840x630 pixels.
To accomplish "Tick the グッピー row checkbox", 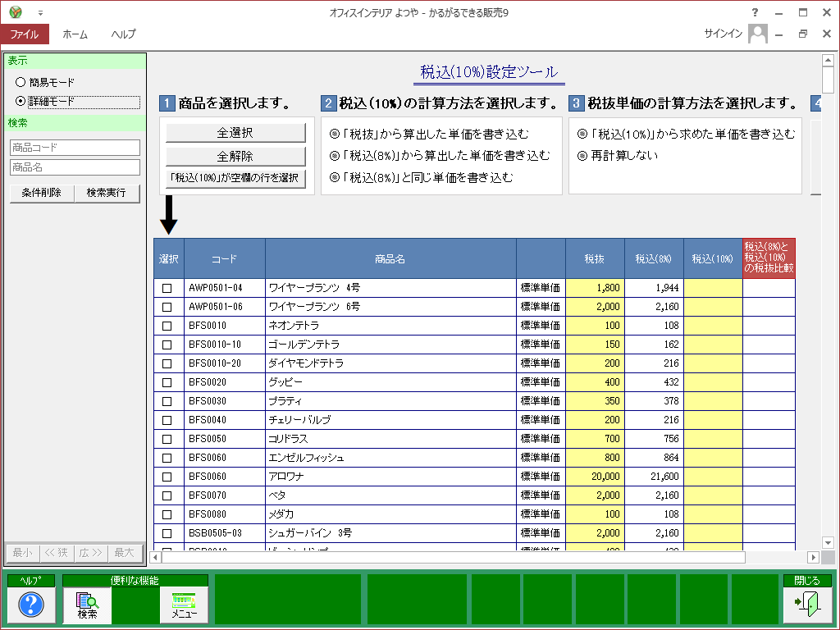I will [x=167, y=382].
